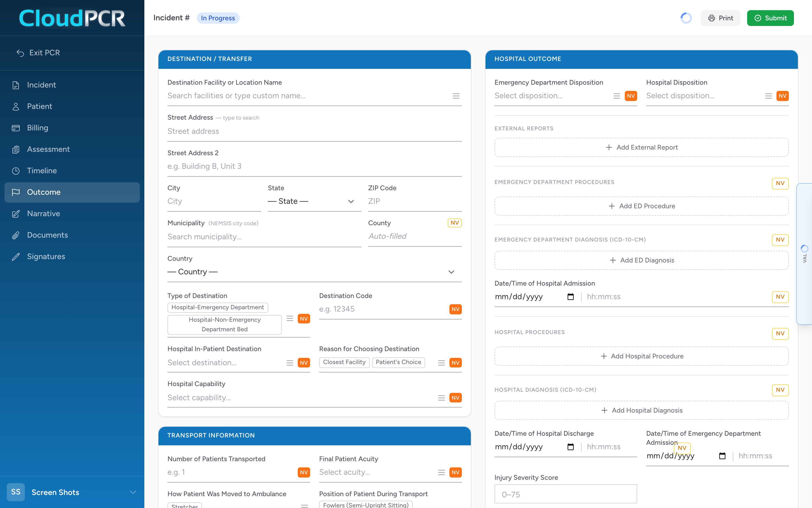Open Hospital Disposition select combo box
This screenshot has height=508, width=812.
[x=704, y=96]
